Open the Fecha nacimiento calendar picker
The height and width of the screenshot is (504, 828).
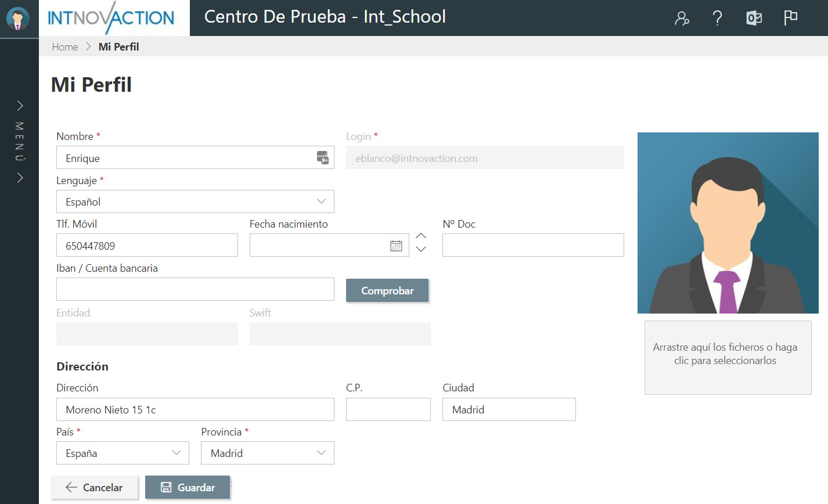tap(396, 246)
